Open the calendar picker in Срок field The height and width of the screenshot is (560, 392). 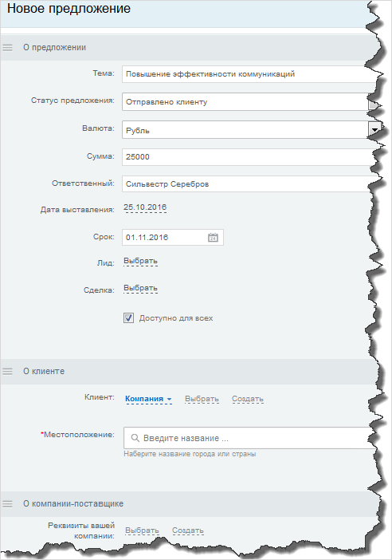pos(213,238)
